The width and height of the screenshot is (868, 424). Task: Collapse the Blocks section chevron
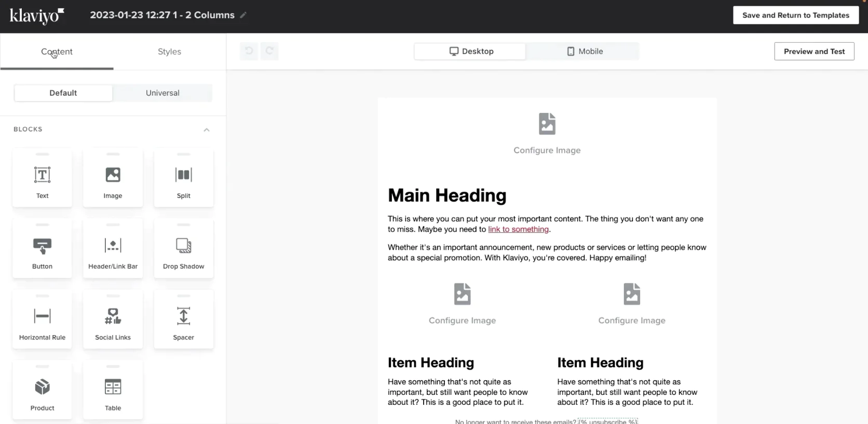click(207, 130)
